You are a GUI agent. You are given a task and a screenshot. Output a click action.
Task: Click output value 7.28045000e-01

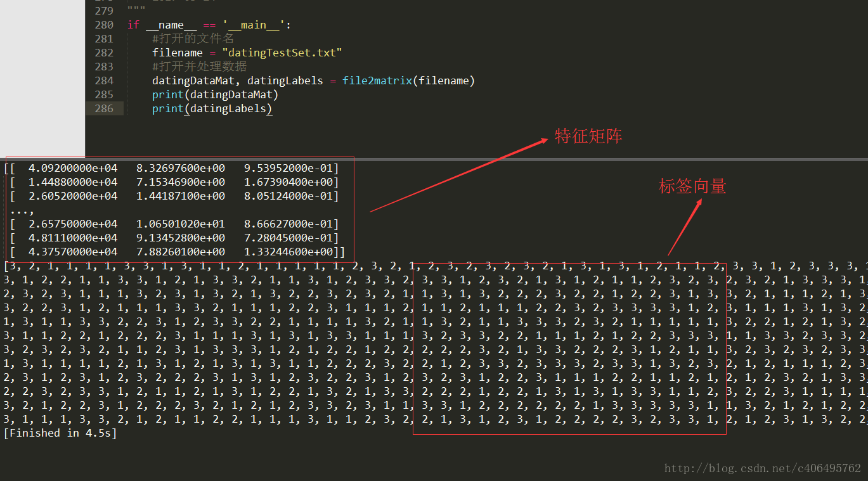coord(288,238)
